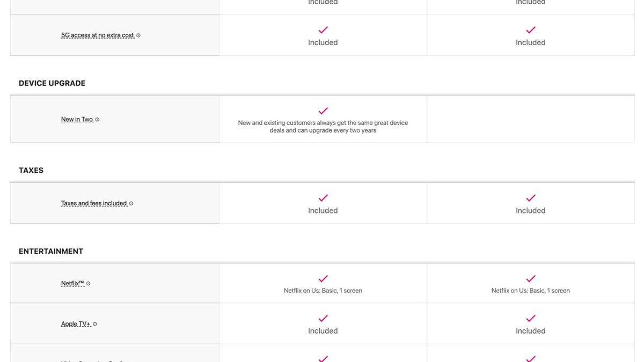Open the New in Two info icon
The image size is (644, 362).
click(x=97, y=120)
